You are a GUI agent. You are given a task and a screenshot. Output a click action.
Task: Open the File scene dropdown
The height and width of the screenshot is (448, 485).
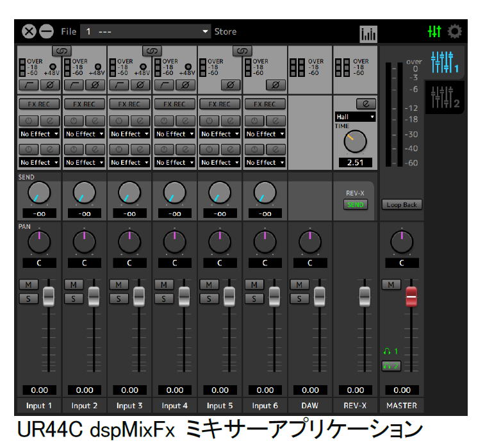(x=145, y=31)
